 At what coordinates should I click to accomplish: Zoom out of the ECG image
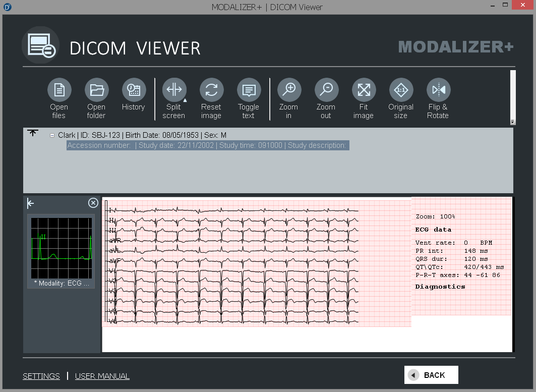click(326, 90)
